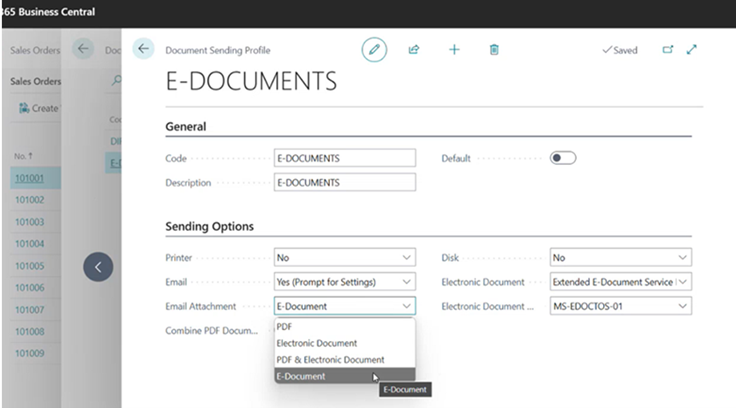This screenshot has height=408, width=736.
Task: Click the Create icon in Sales Orders
Action: pyautogui.click(x=24, y=108)
